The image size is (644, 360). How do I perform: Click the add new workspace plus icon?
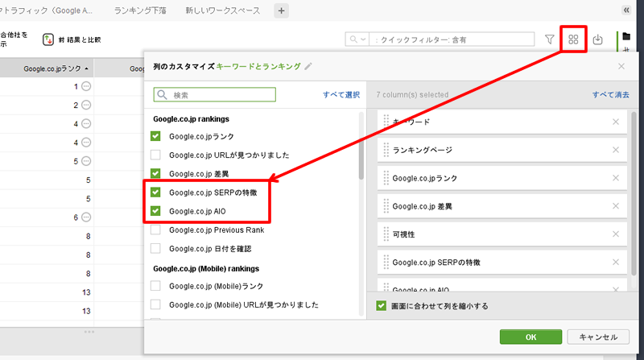pyautogui.click(x=281, y=10)
